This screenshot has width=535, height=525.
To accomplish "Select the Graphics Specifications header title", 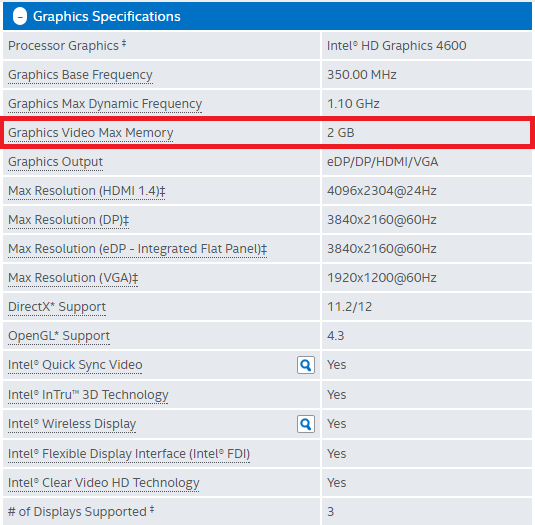I will 106,16.
